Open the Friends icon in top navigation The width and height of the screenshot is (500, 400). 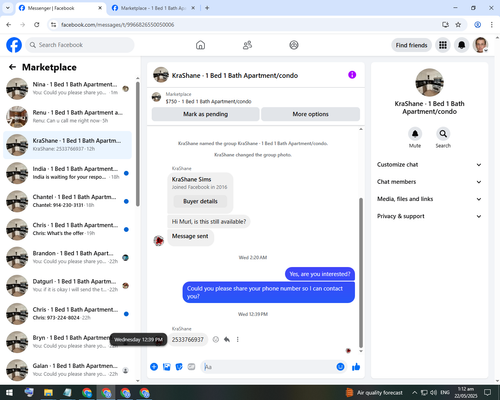pyautogui.click(x=247, y=45)
